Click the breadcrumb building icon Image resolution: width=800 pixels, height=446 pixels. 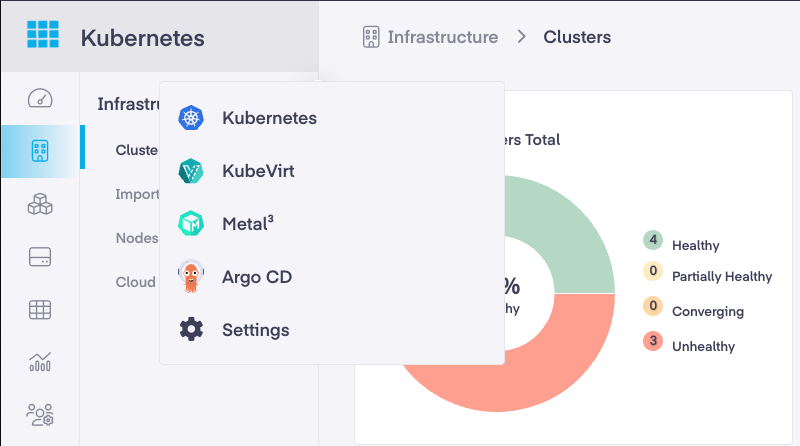point(371,37)
